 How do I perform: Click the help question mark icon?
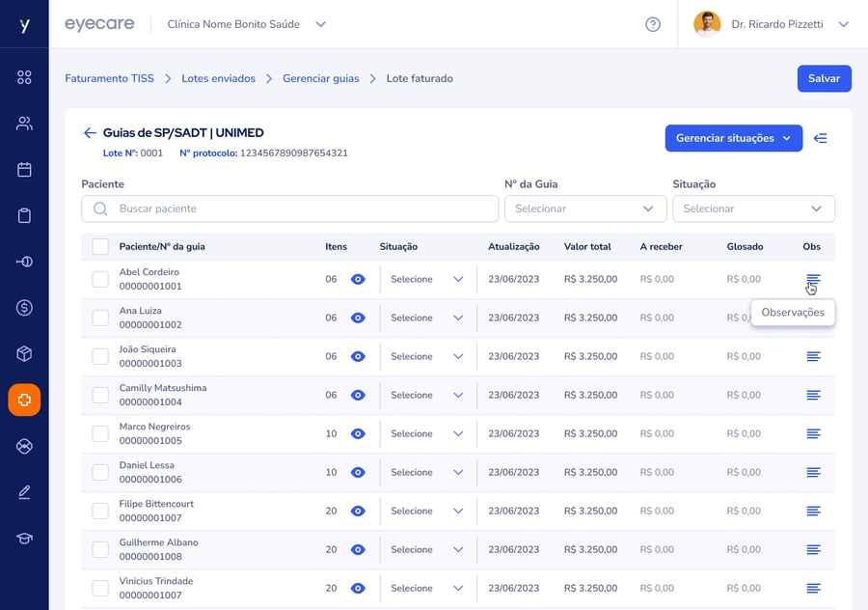tap(653, 24)
